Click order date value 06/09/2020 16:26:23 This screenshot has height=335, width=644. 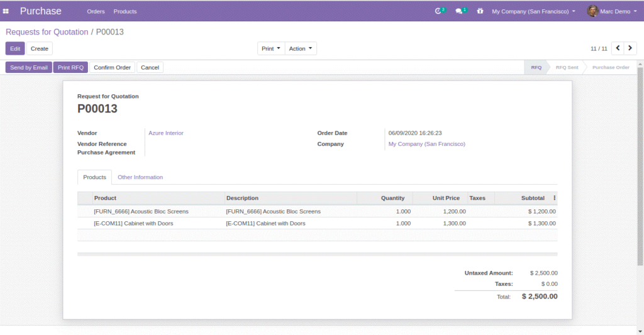pos(415,133)
